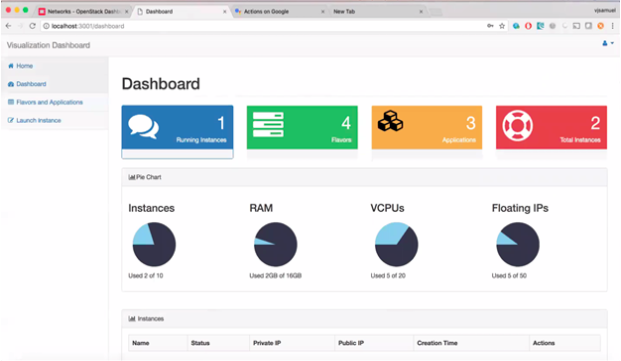This screenshot has height=361, width=621.
Task: Click the cast screen extension icon
Action: click(x=576, y=26)
